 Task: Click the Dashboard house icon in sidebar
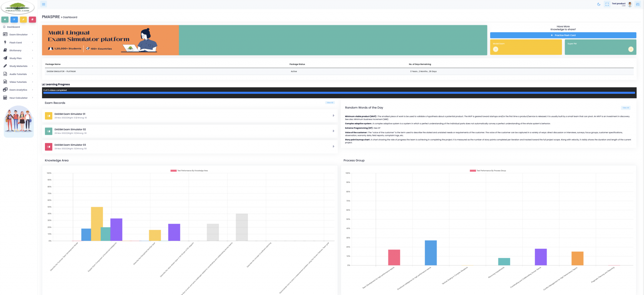(4, 27)
